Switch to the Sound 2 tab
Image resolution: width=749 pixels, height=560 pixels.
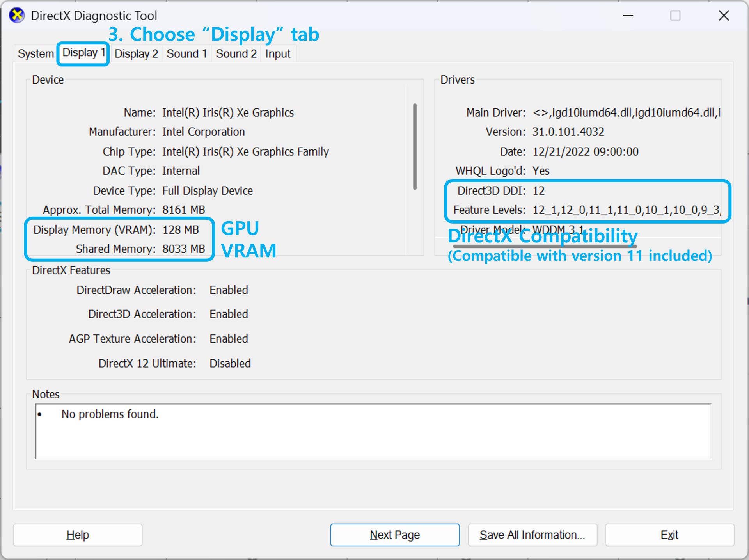pyautogui.click(x=236, y=53)
